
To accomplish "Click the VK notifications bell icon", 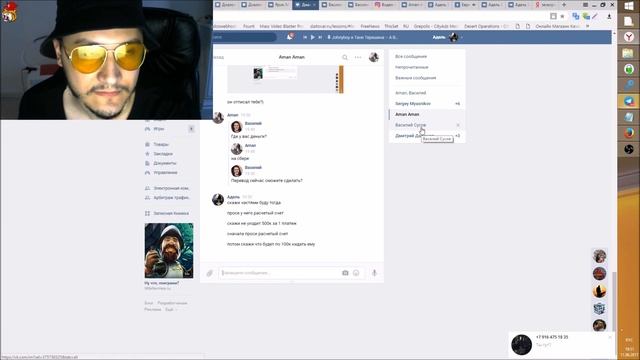I will click(290, 37).
